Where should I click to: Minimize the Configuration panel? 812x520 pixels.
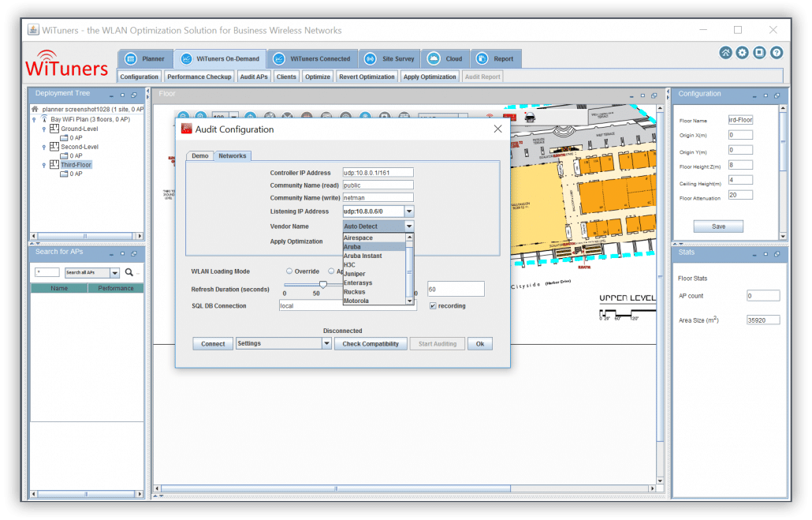pos(754,96)
